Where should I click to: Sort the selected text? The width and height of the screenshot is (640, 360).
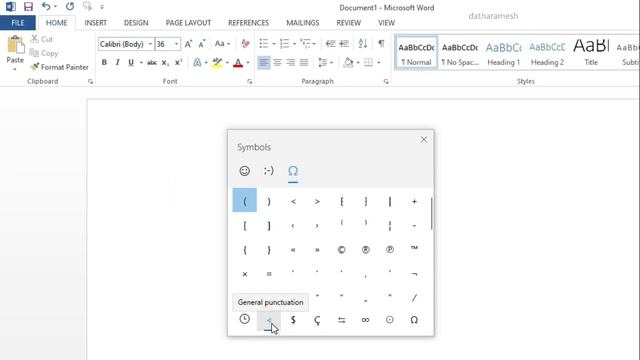[x=362, y=43]
